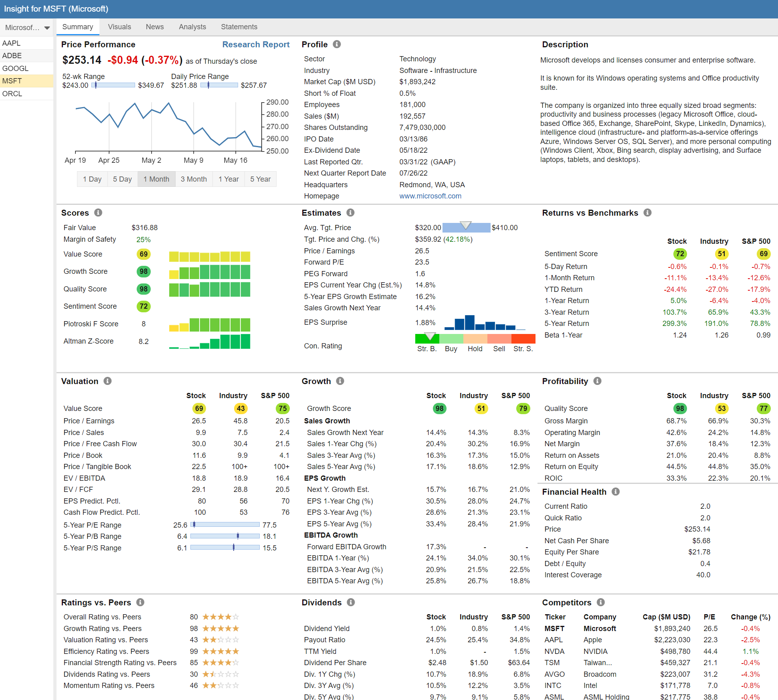Click Momentum Rating vs. Peers stars

pos(220,686)
